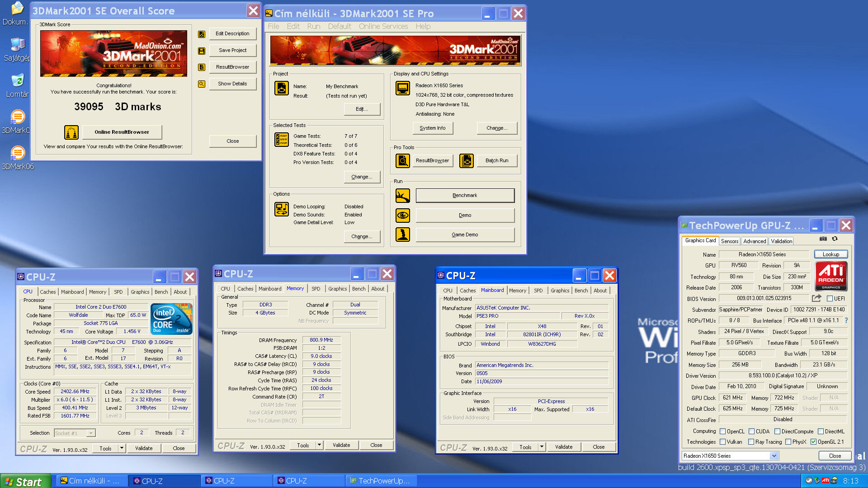The image size is (868, 488).
Task: Click the Demo eye icon
Action: pos(402,215)
